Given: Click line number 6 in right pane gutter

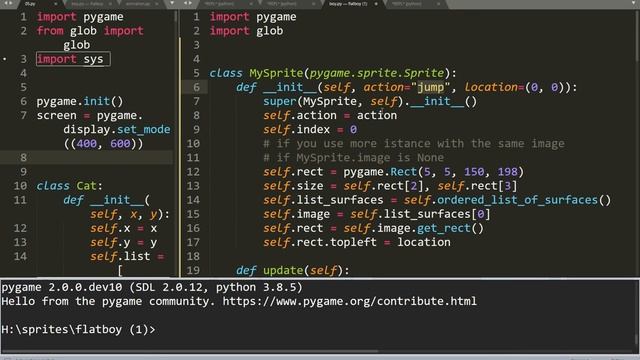Looking at the screenshot, I should click(x=196, y=87).
